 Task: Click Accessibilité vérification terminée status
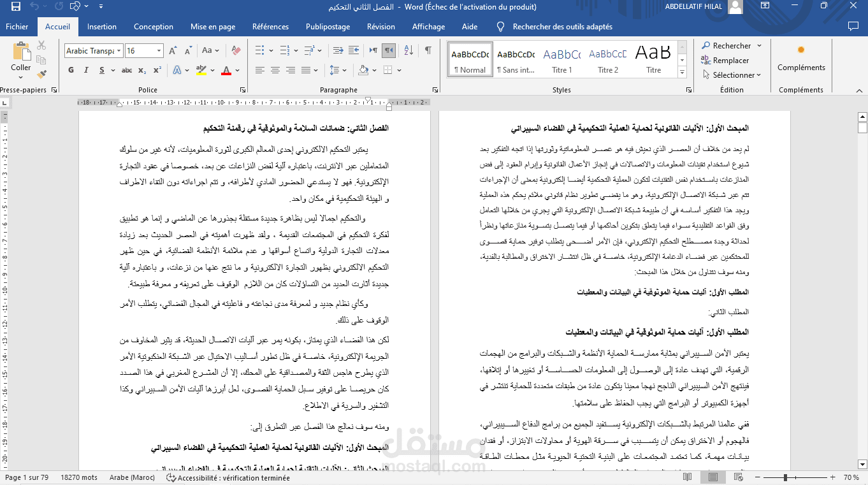tap(228, 477)
